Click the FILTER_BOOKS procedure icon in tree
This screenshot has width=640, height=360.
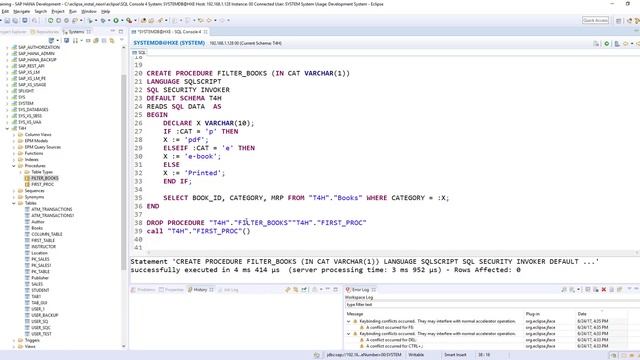pos(27,178)
